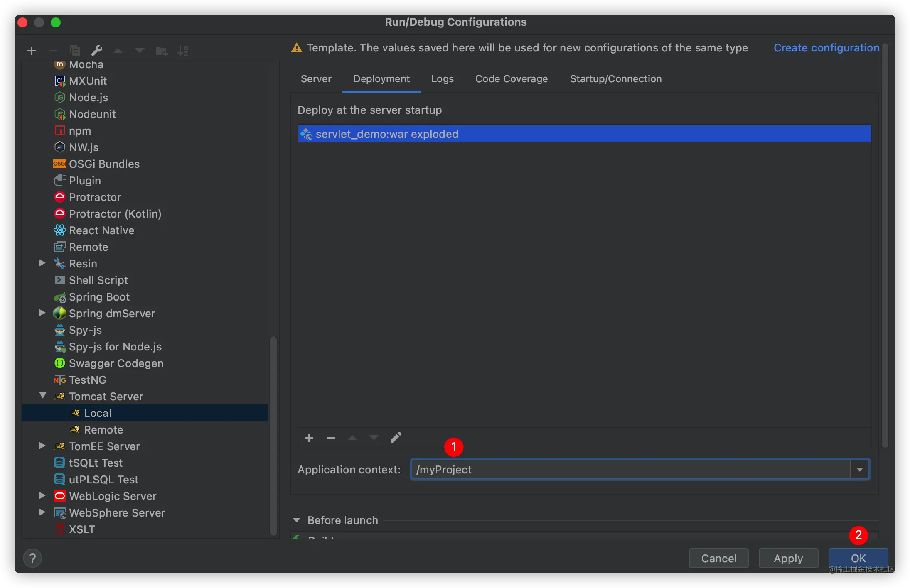
Task: Click the add new configuration plus icon
Action: point(32,51)
